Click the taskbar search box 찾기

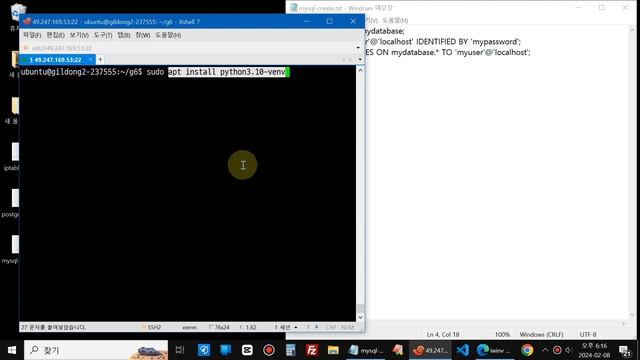pos(96,350)
